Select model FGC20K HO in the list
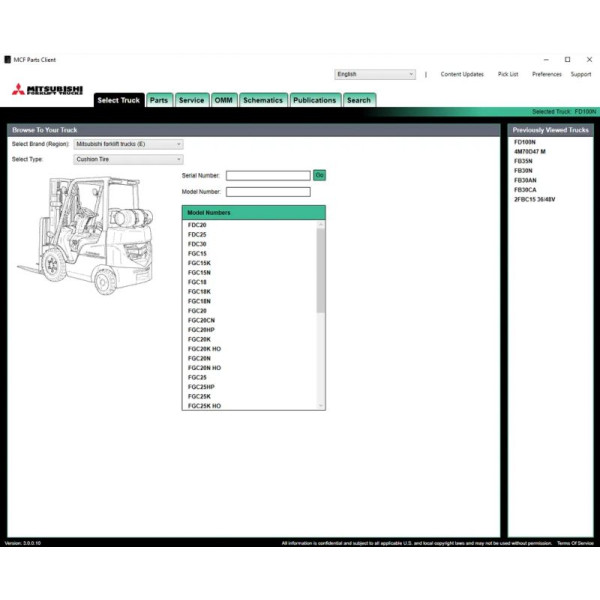Image resolution: width=600 pixels, height=600 pixels. [x=204, y=349]
